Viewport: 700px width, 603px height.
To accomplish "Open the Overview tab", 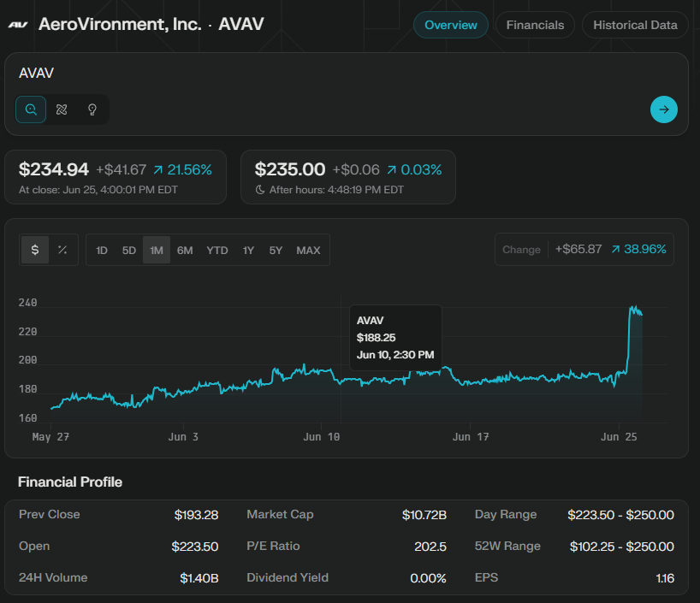I will [451, 25].
